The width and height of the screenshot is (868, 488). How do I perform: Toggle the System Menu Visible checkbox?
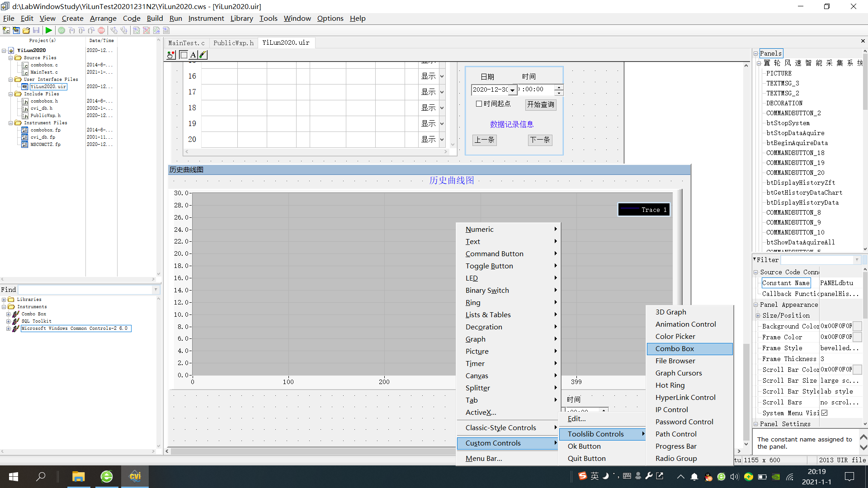click(825, 413)
